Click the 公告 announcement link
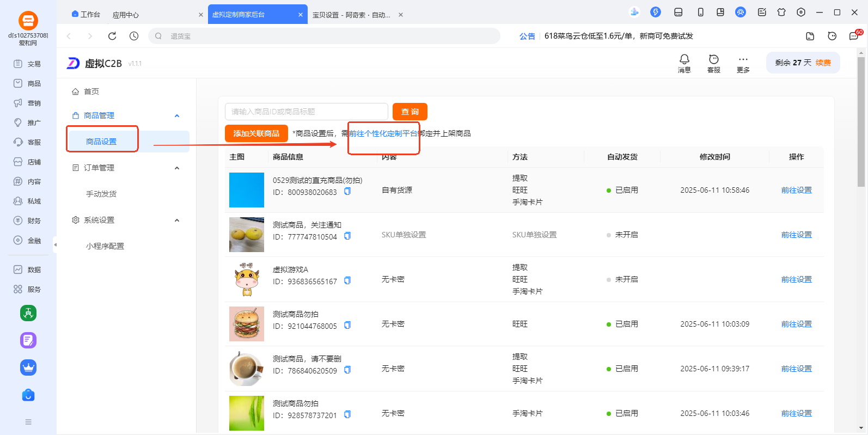868x435 pixels. click(x=527, y=36)
